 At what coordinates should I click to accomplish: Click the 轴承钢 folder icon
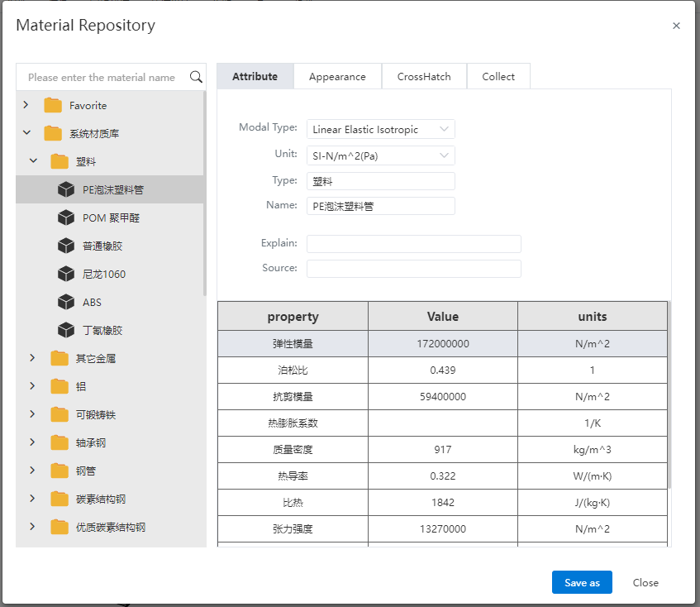click(60, 442)
